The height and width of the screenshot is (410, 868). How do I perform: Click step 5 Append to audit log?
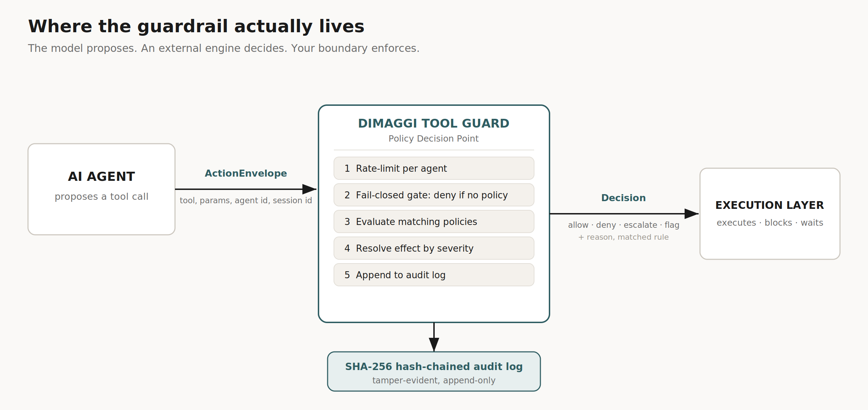434,275
